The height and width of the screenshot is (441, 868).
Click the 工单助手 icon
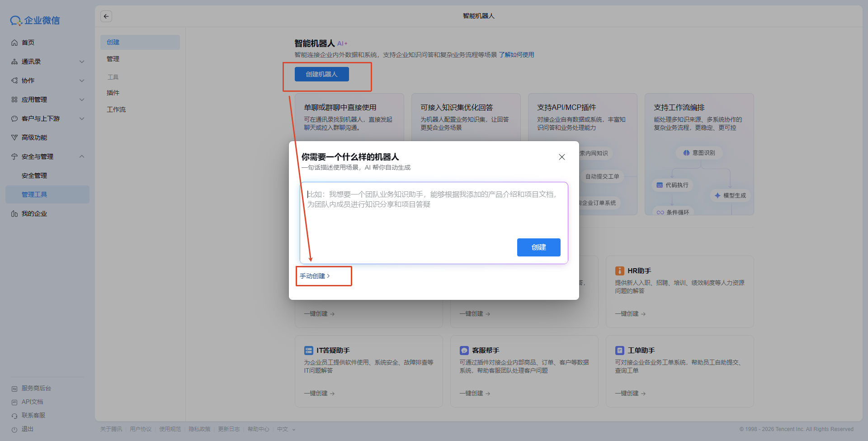point(619,351)
